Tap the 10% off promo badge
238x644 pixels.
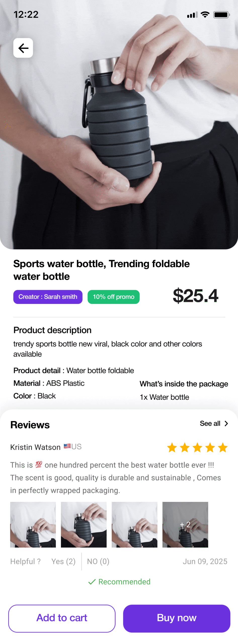click(x=113, y=297)
